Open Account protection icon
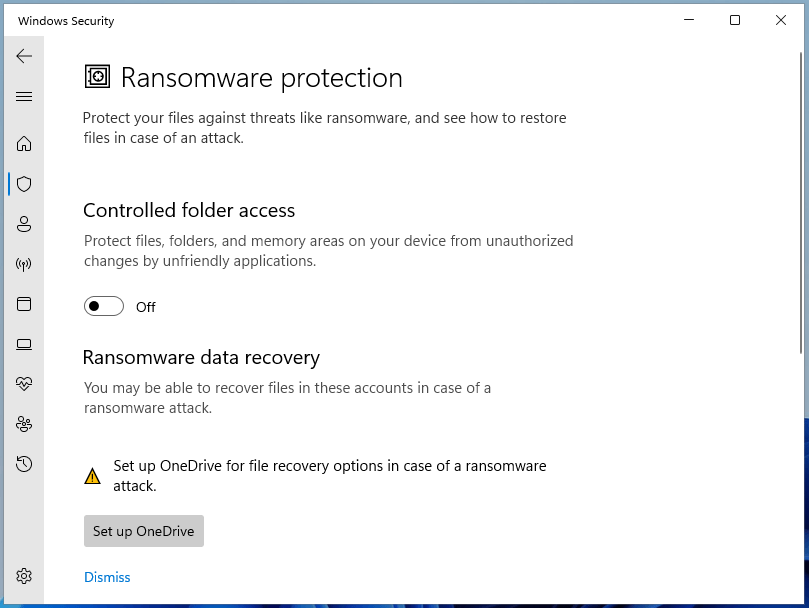The width and height of the screenshot is (809, 608). point(24,224)
